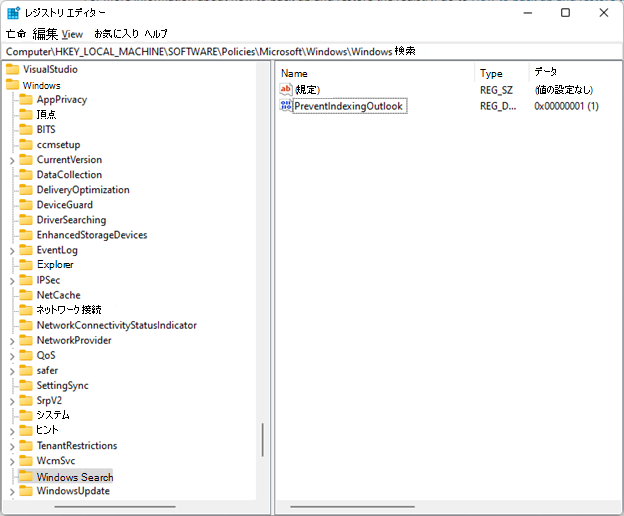
Task: Click the WindowsUpdate folder icon
Action: pyautogui.click(x=26, y=491)
